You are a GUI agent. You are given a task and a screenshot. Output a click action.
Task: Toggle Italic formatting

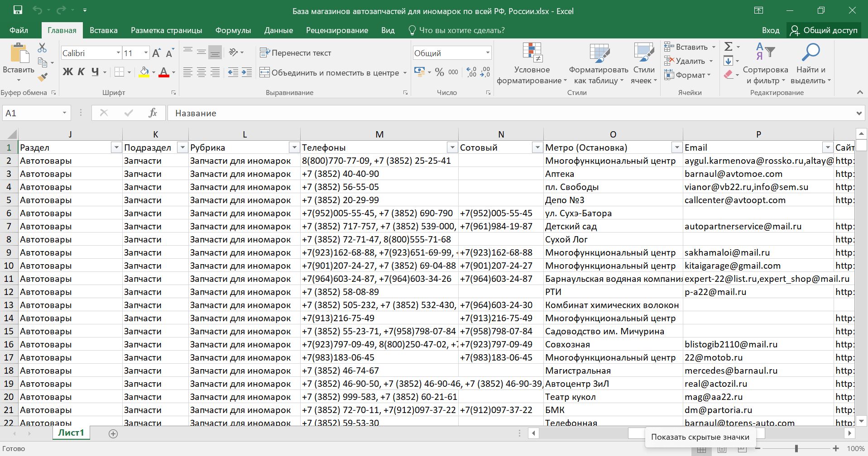81,72
